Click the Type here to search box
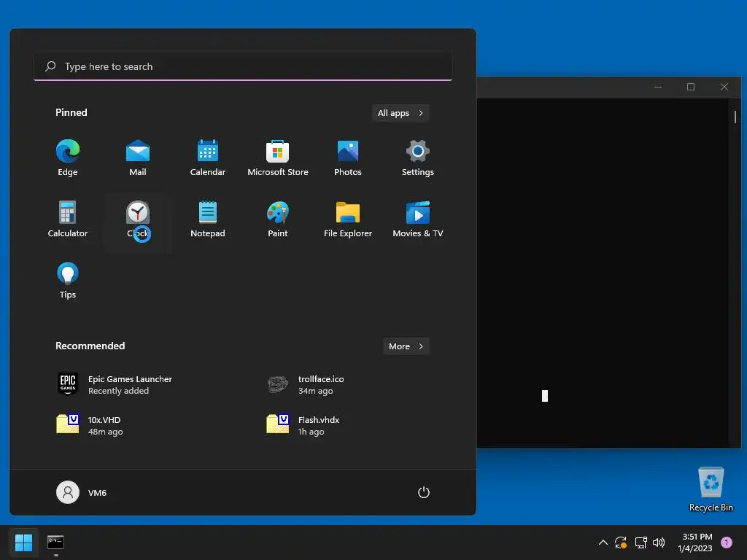The height and width of the screenshot is (560, 747). pyautogui.click(x=243, y=66)
